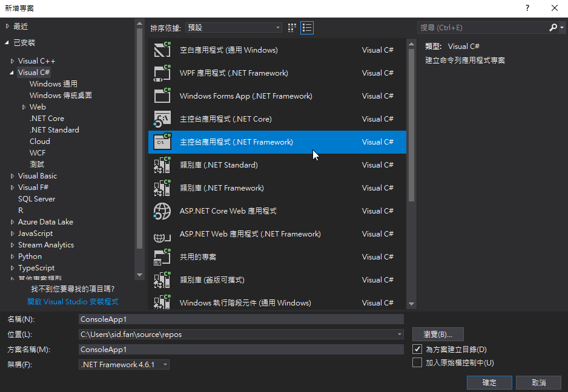568x392 pixels.
Task: Click the 共用的專案 template icon
Action: pos(162,256)
